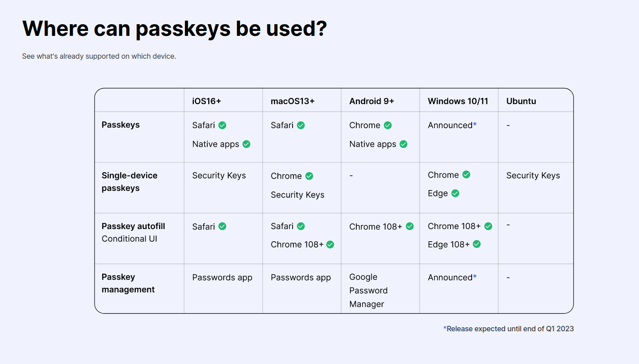
Task: Click the footnote 'Release expected until end of Q1 2023'
Action: [510, 329]
